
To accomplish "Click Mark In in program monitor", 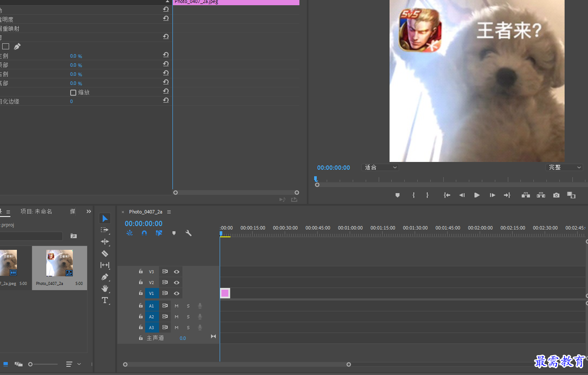I will (413, 195).
